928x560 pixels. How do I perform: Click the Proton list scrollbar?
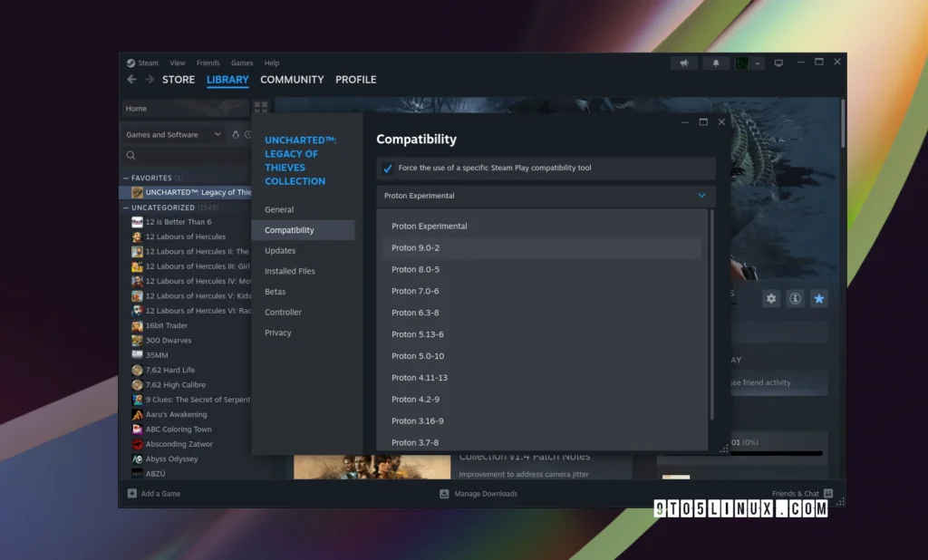[711, 315]
